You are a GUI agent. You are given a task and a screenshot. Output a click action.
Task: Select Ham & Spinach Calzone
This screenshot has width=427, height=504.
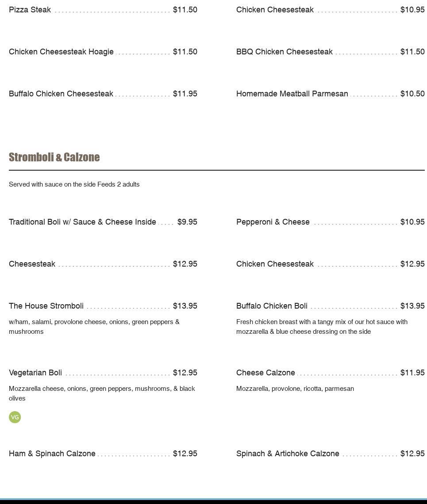(x=52, y=454)
